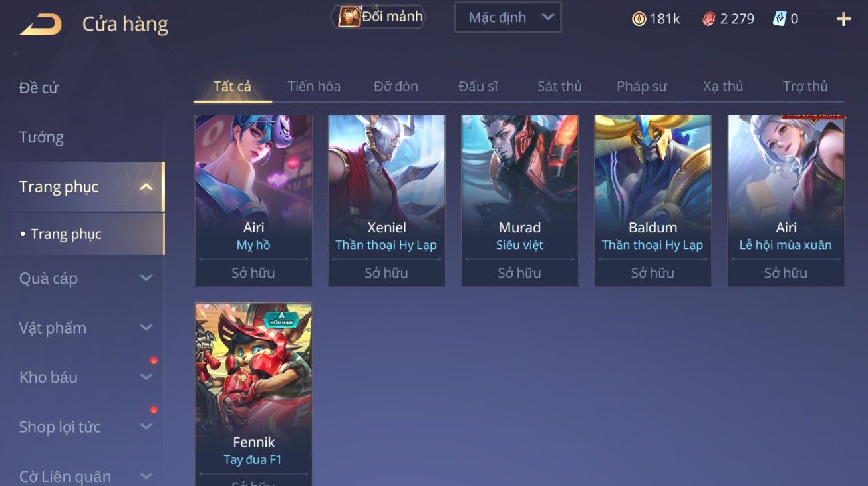Expand the Kho báu sidebar section

click(146, 377)
